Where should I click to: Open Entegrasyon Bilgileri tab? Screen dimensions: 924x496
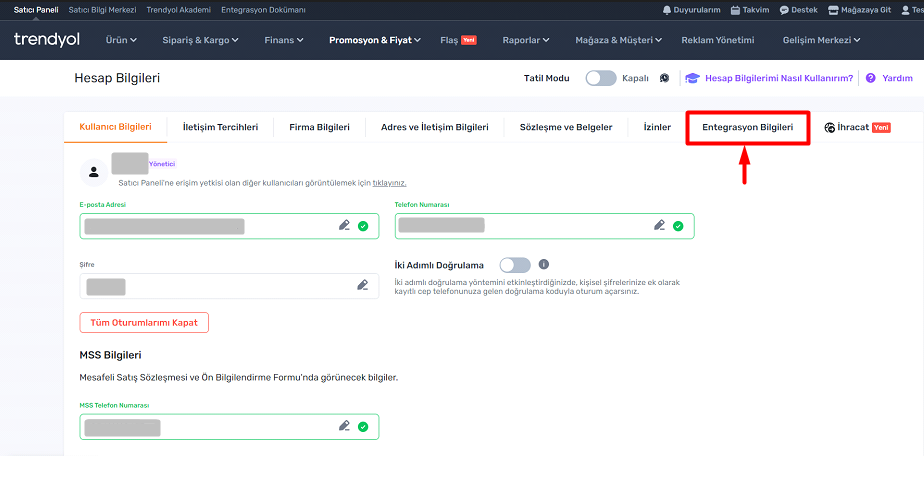(x=748, y=127)
